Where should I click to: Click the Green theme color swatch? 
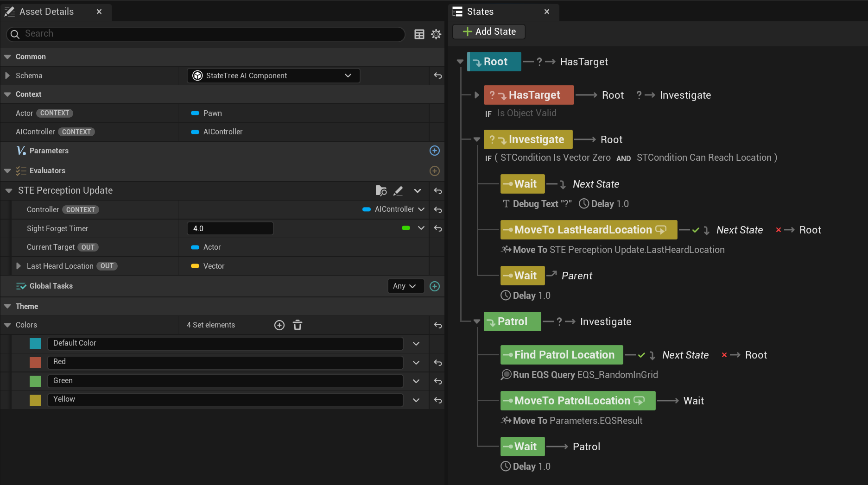(x=35, y=381)
